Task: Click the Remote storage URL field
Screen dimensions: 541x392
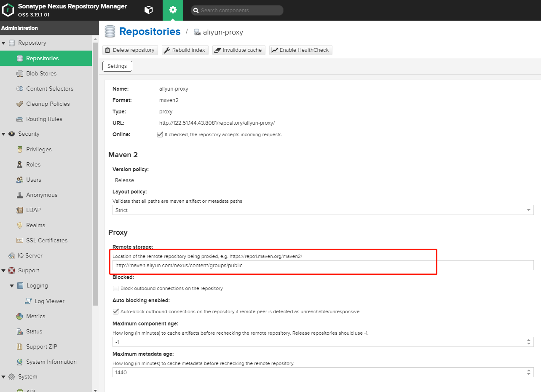Action: tap(323, 265)
